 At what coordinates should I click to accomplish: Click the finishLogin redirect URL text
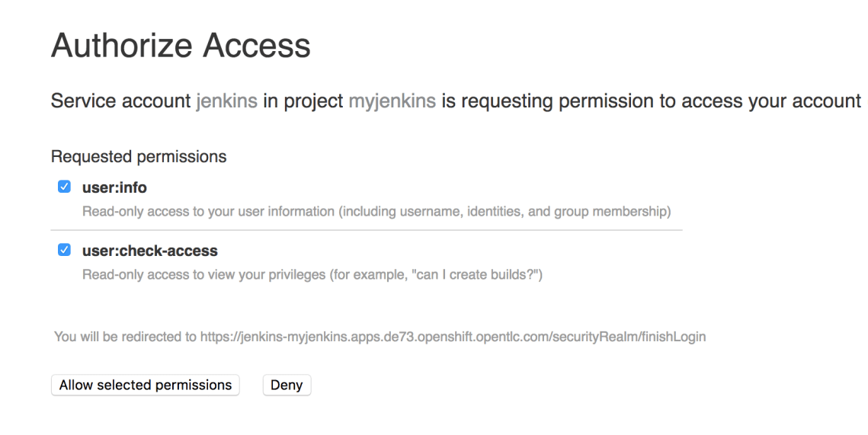[453, 337]
